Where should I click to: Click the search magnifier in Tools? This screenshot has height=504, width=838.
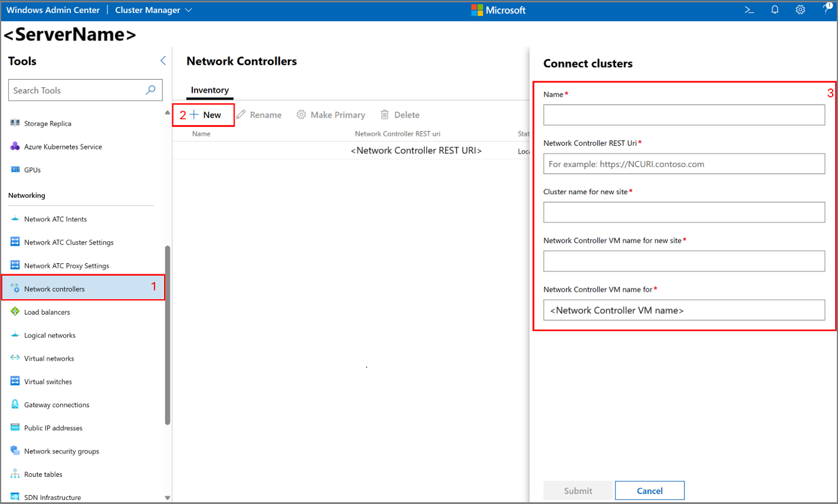coord(150,90)
